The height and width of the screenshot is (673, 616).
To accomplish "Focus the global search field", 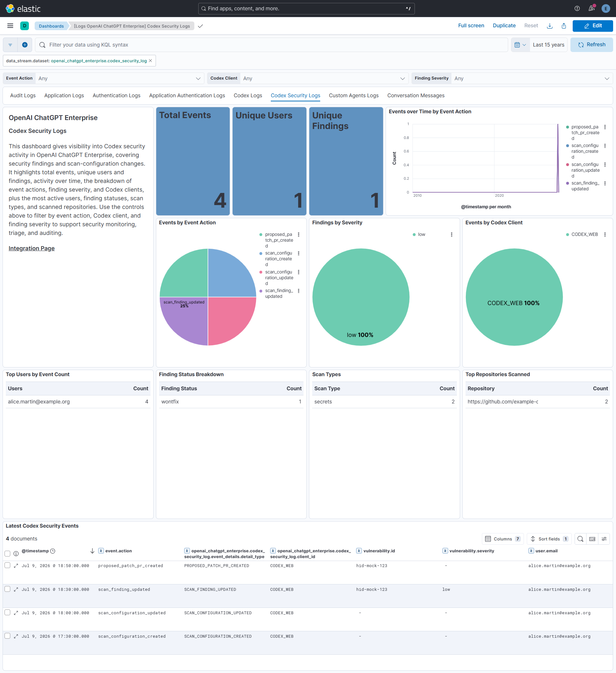I will (x=306, y=9).
